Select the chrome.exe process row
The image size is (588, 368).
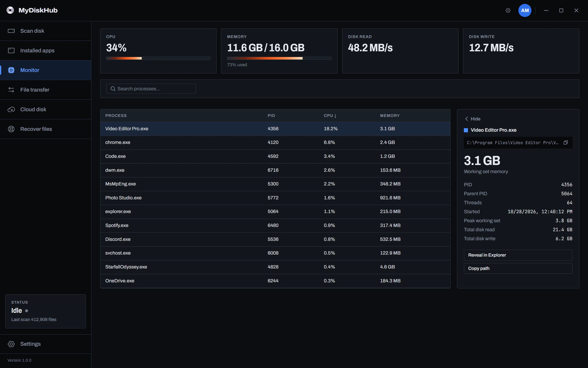pyautogui.click(x=275, y=142)
